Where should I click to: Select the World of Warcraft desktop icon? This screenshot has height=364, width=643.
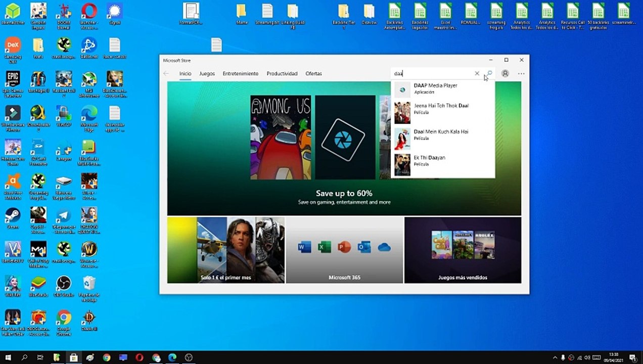89,254
